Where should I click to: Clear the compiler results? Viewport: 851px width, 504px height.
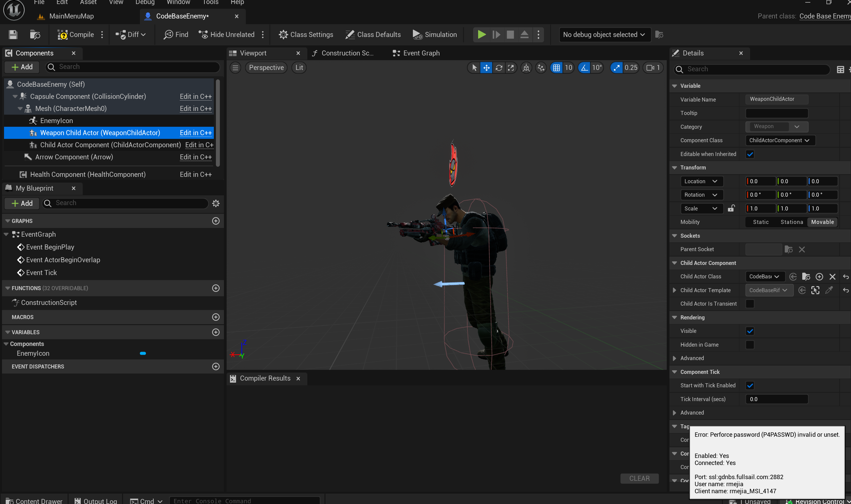639,478
